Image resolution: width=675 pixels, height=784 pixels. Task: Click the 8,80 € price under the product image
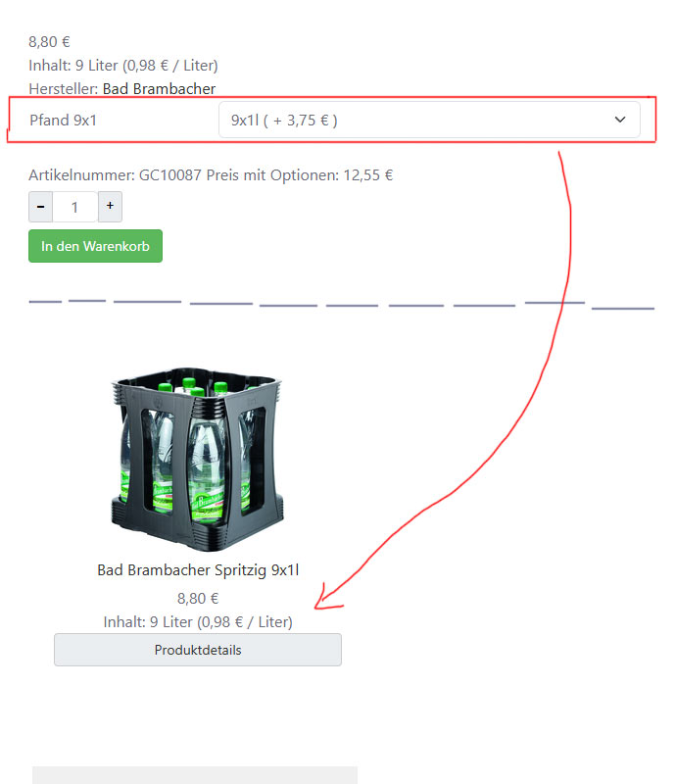(198, 599)
